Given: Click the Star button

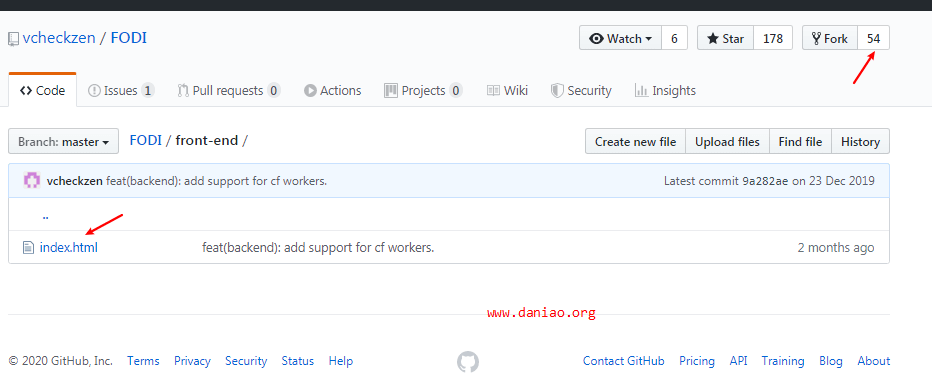Looking at the screenshot, I should (725, 39).
